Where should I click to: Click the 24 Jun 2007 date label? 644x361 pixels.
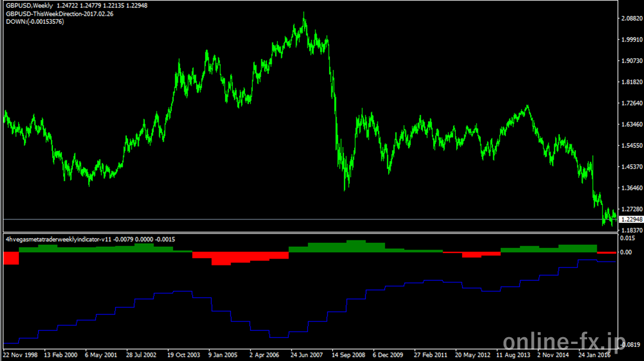307,355
